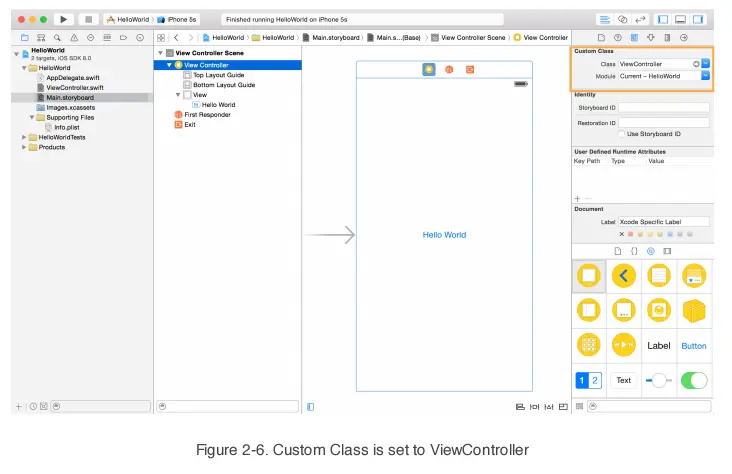Switch to the standard editor
The width and height of the screenshot is (732, 474).
[x=605, y=19]
